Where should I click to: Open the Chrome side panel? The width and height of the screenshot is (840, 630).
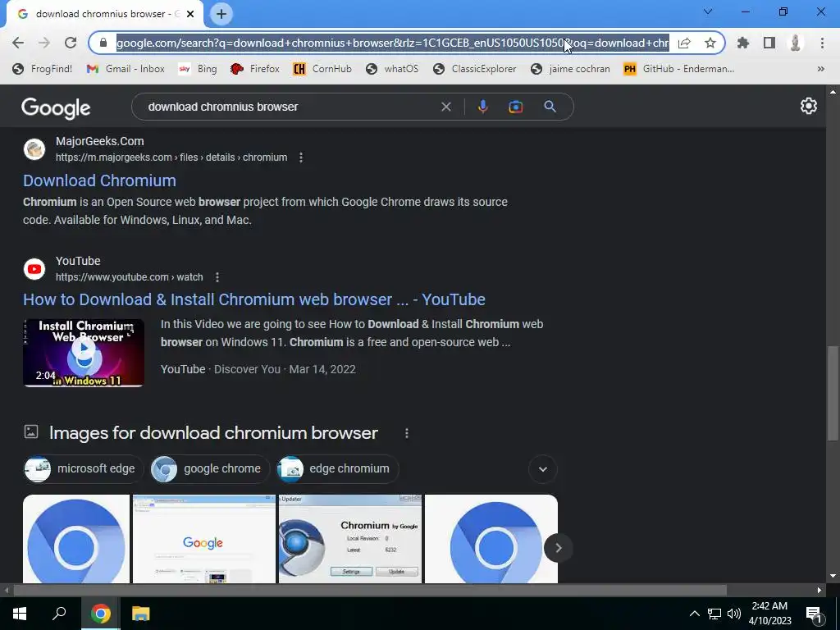pos(769,43)
